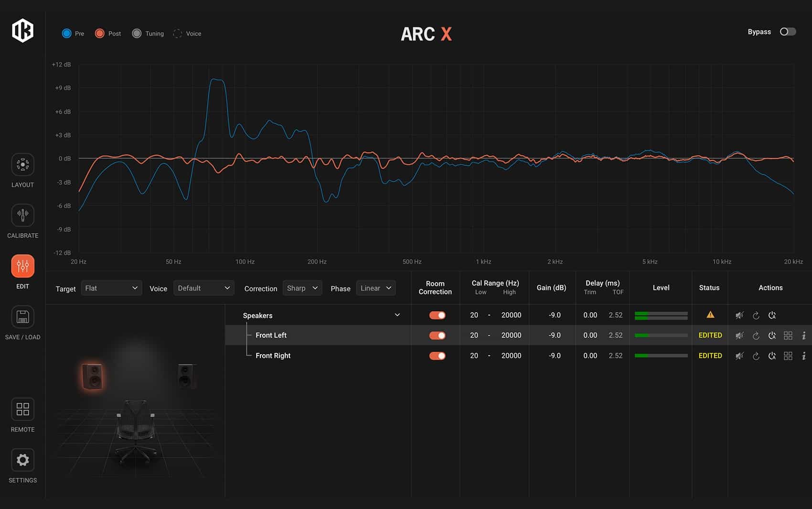Click Front Left EDITED status
The width and height of the screenshot is (812, 509).
coord(710,336)
